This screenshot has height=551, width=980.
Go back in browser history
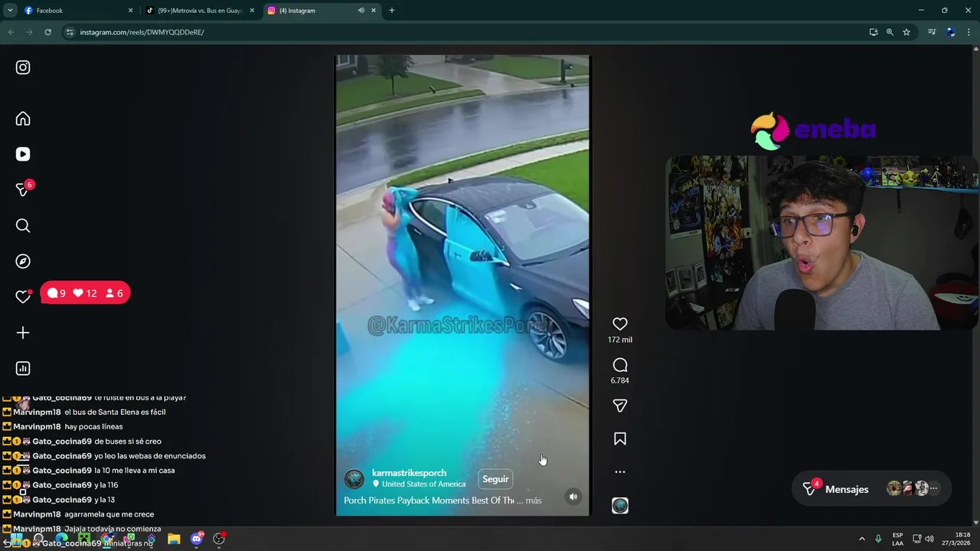coord(11,32)
